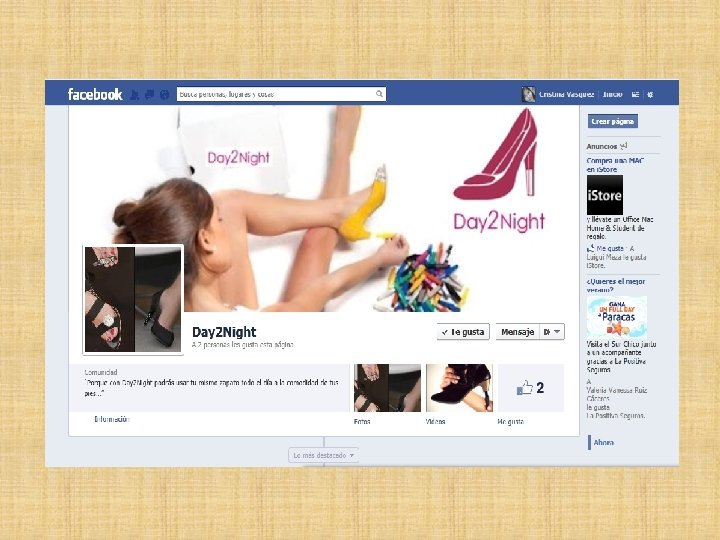
Task: Open the 'Compra una MAC en iStore' ad link
Action: coord(615,165)
